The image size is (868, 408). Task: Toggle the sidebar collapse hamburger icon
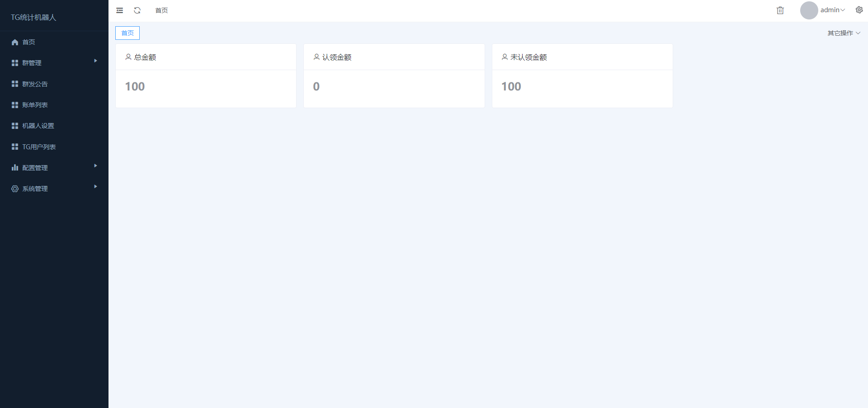click(x=119, y=10)
